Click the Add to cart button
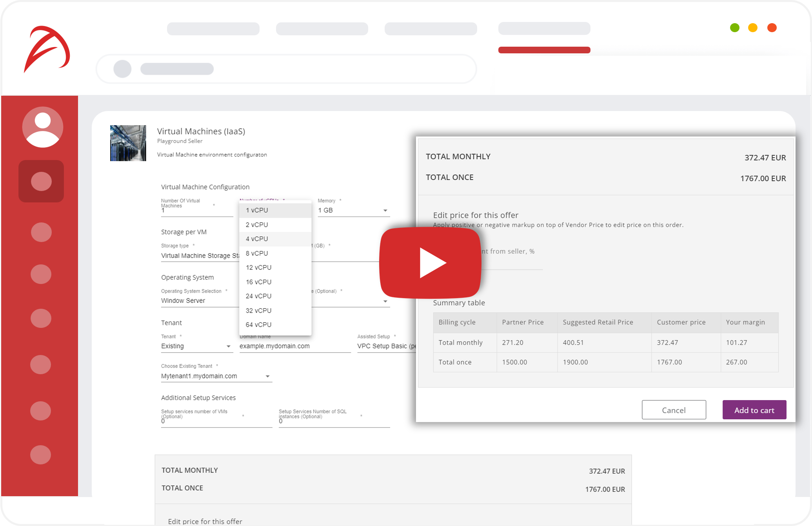Image resolution: width=812 pixels, height=526 pixels. point(754,410)
